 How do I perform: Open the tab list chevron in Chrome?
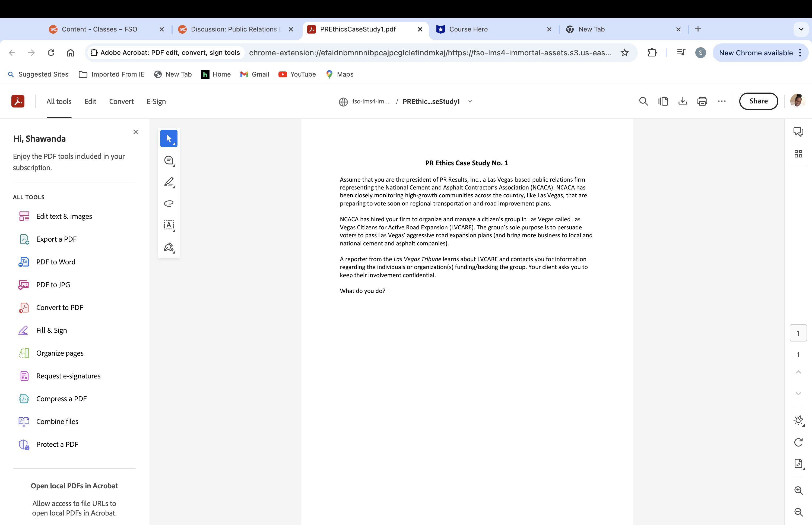pos(800,29)
